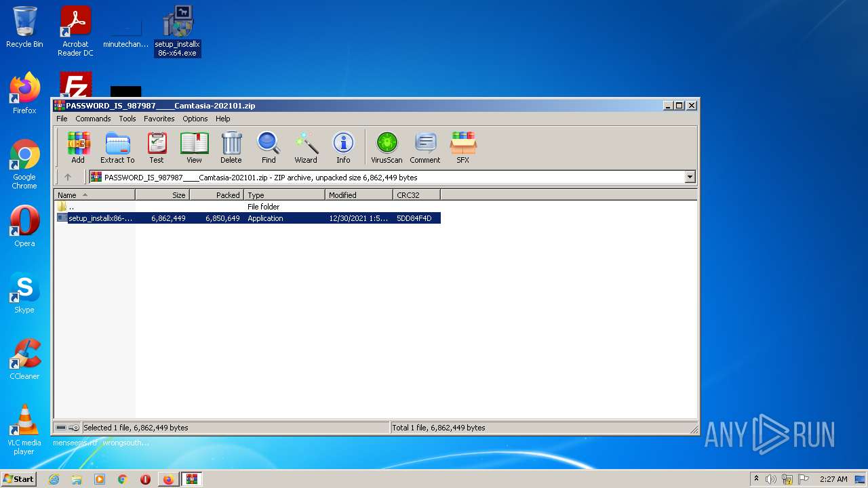
Task: Open the Firefox desktop shortcut
Action: 24,94
